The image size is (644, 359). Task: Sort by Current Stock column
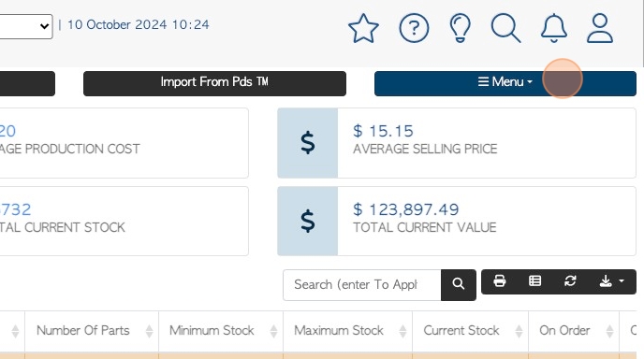click(x=471, y=331)
